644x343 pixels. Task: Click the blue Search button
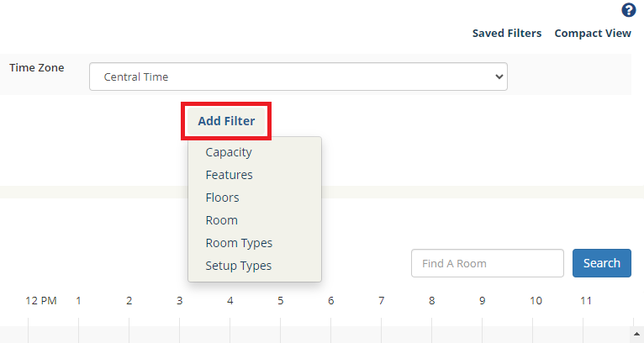click(x=602, y=263)
